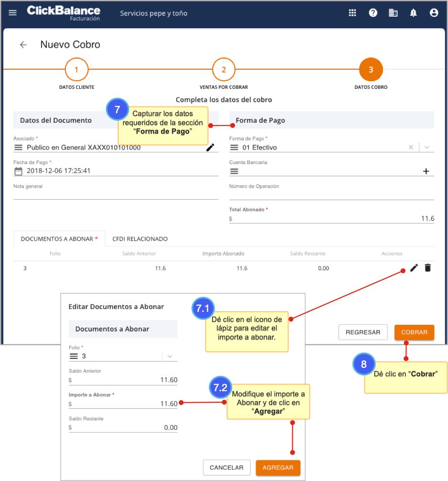Click plus icon to add Cuenta Bancaria
Image resolution: width=448 pixels, height=481 pixels.
point(426,171)
